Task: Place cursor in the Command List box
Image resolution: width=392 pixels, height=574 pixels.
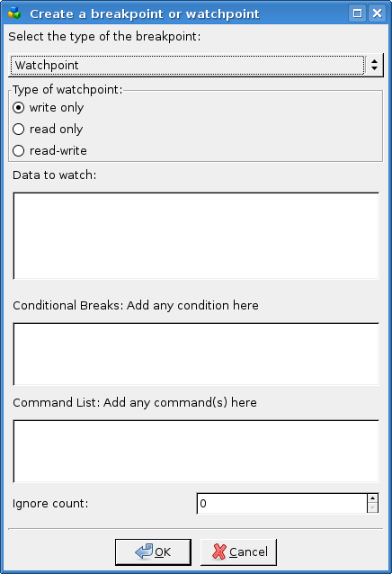Action: (196, 451)
